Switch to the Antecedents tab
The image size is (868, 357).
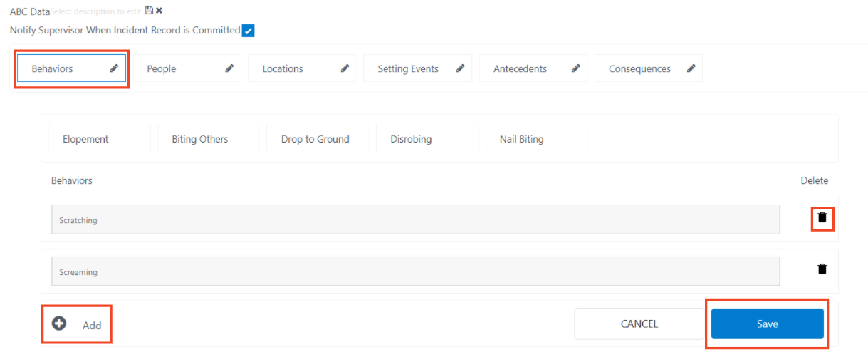click(533, 68)
